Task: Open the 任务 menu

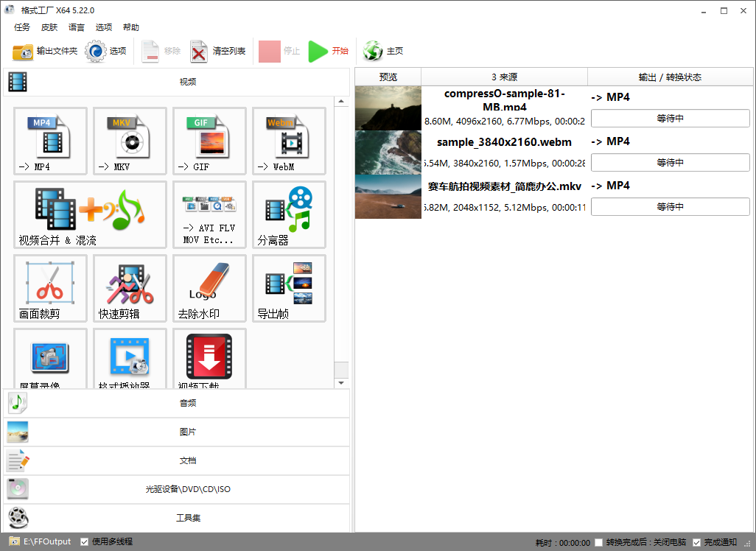Action: [22, 27]
